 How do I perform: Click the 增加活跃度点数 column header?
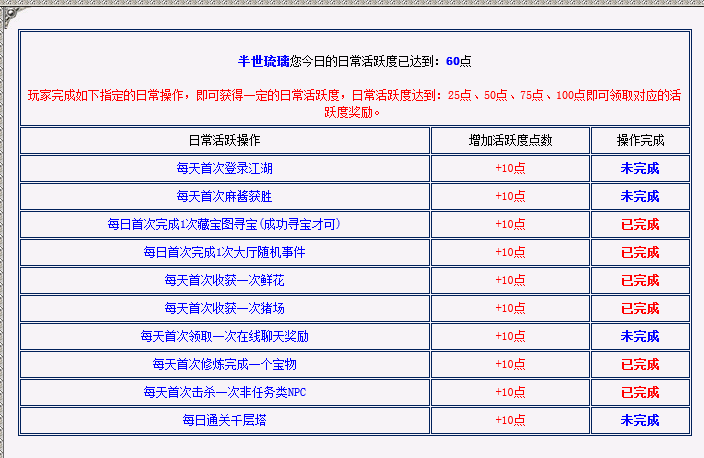pos(510,141)
